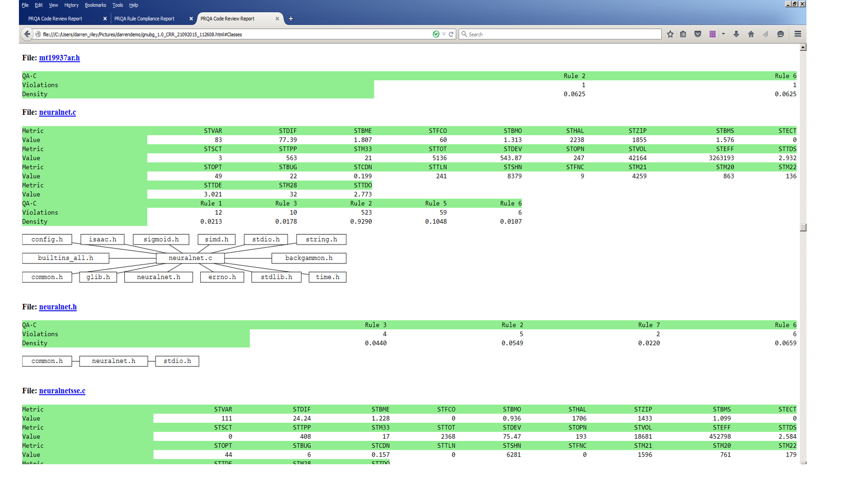Open the bookmarks list icon

[x=683, y=34]
